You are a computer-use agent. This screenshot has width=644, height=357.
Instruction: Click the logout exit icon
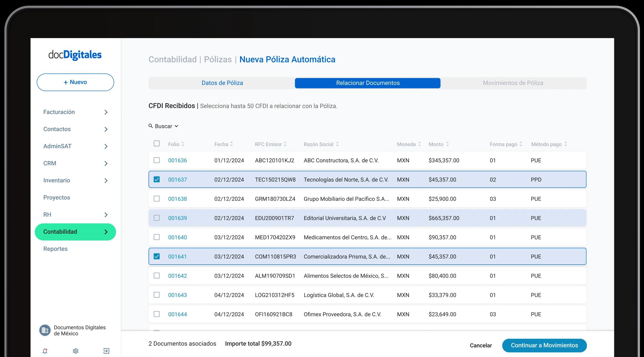pos(106,351)
